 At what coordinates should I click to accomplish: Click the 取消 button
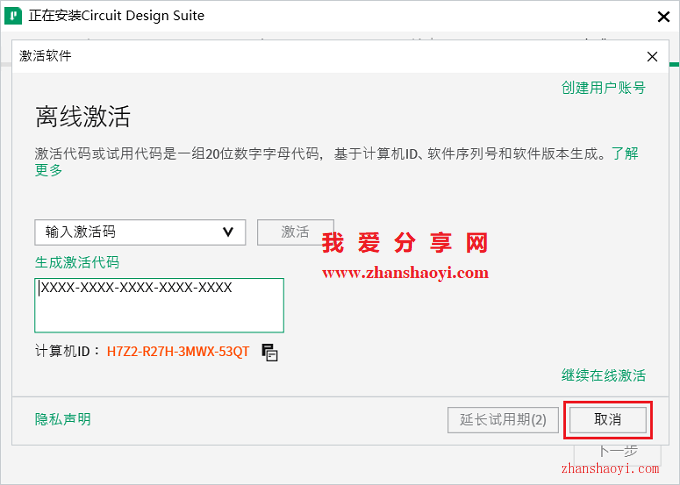608,419
